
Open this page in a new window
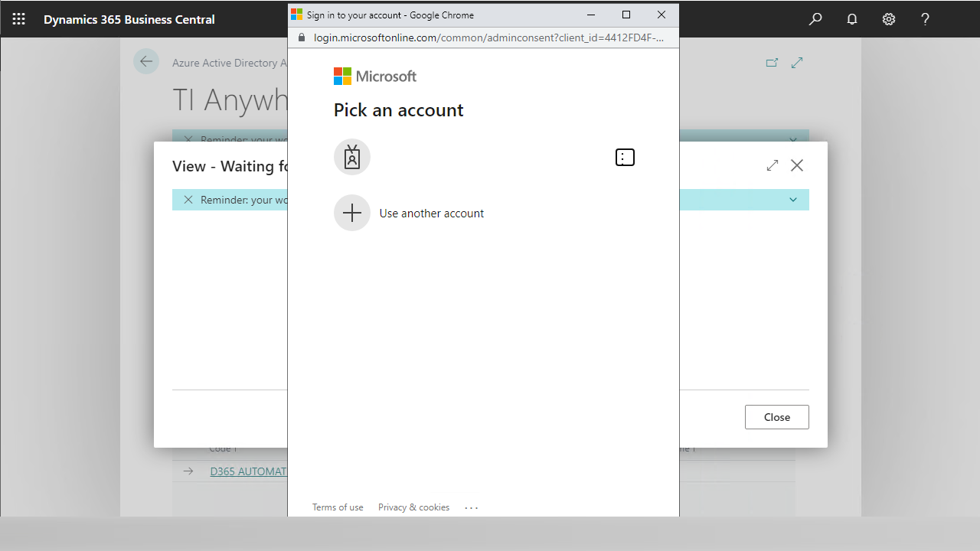[x=772, y=63]
